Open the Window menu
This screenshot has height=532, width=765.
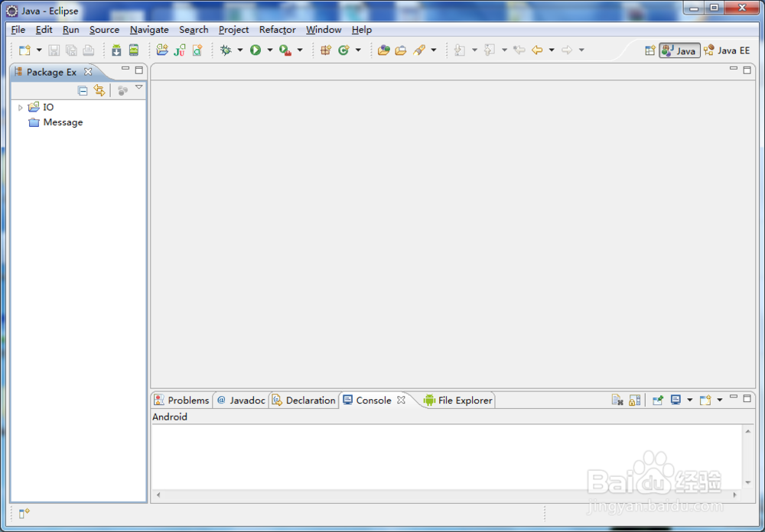[x=324, y=30]
